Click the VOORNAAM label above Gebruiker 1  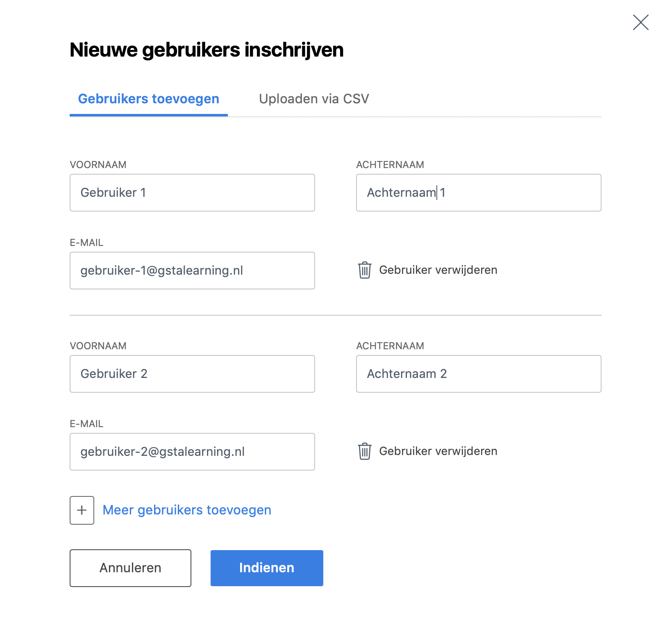(98, 165)
